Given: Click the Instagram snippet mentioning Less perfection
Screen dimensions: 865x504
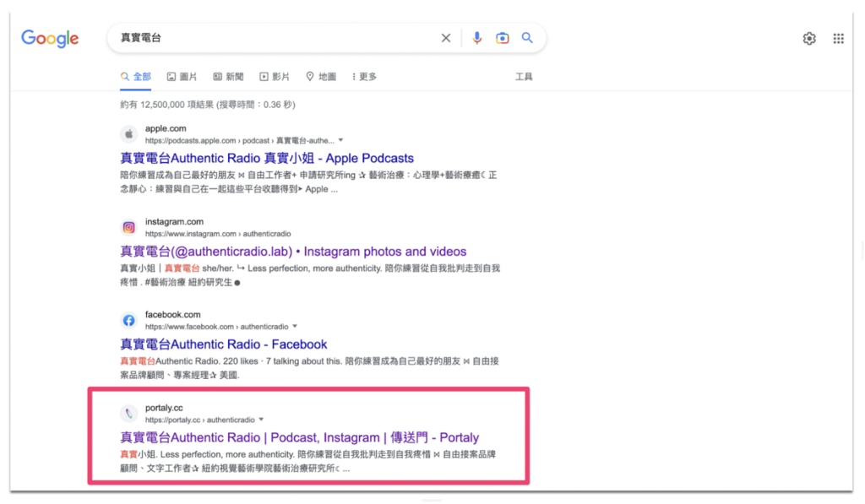Looking at the screenshot, I should [310, 275].
